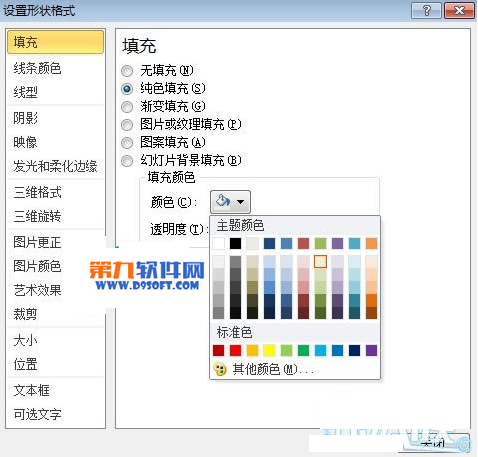Open the 颜色 dropdown arrow
Viewport: 478px width, 457px height.
pyautogui.click(x=241, y=202)
